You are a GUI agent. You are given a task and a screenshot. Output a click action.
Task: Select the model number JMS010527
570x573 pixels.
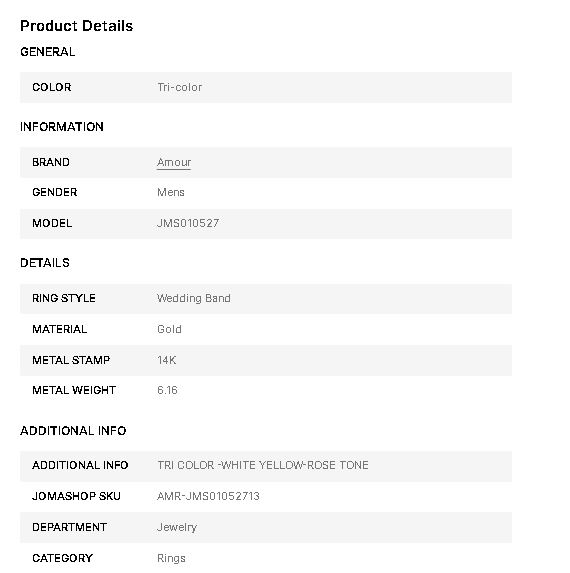coord(188,223)
